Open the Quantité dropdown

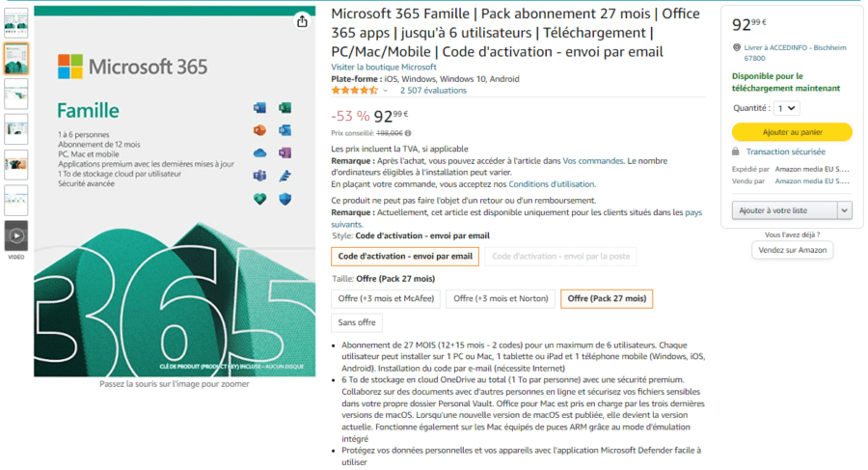click(787, 109)
